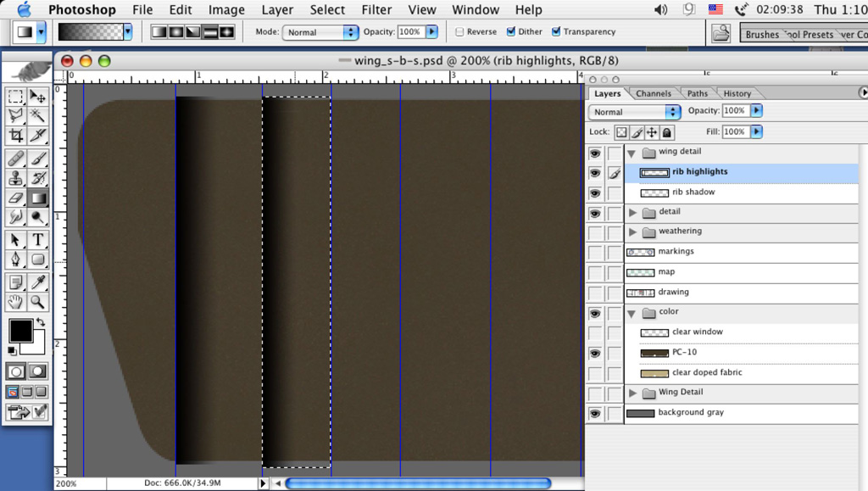Select the Smudge tool
Image resolution: width=868 pixels, height=491 pixels.
(x=15, y=216)
